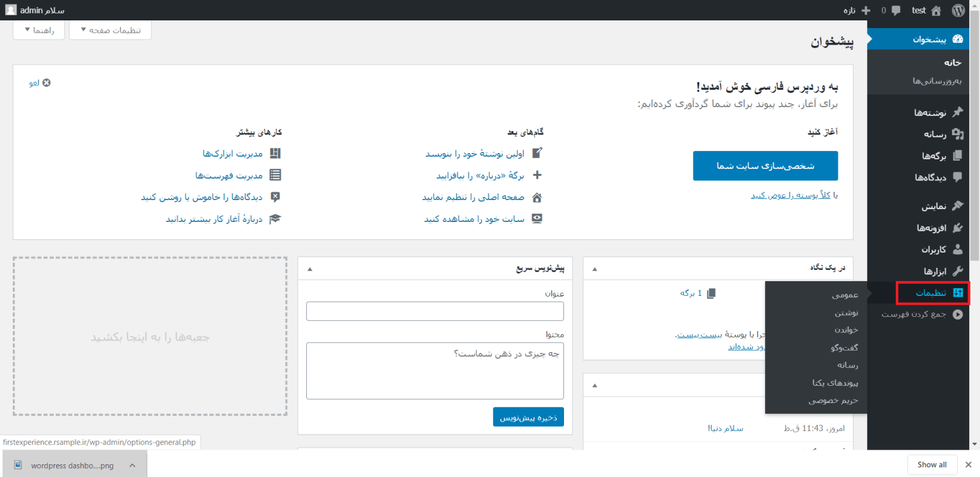Viewport: 980px width, 477px height.
Task: Click the monitor icon beside سایت خود را مشاهده
Action: tap(537, 219)
